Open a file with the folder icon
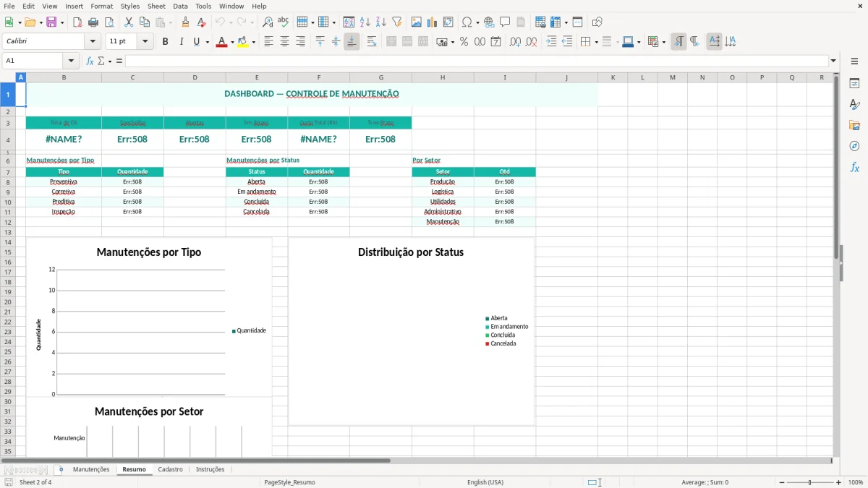Screen dimensions: 868x488 tap(29, 22)
